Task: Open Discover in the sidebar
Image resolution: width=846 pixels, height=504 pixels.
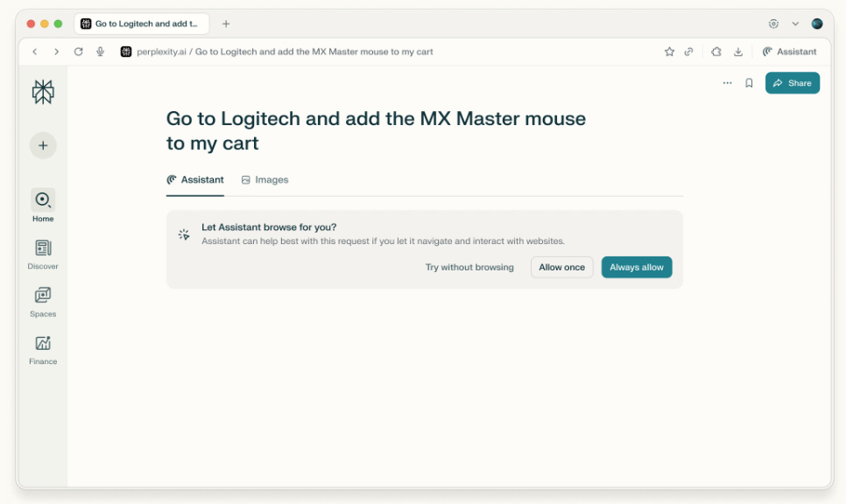Action: pos(43,255)
